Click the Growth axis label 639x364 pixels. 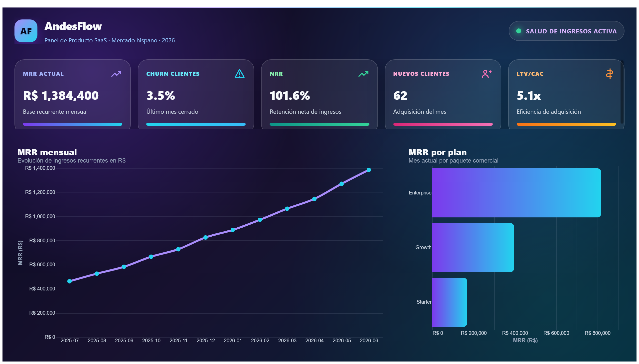point(423,248)
